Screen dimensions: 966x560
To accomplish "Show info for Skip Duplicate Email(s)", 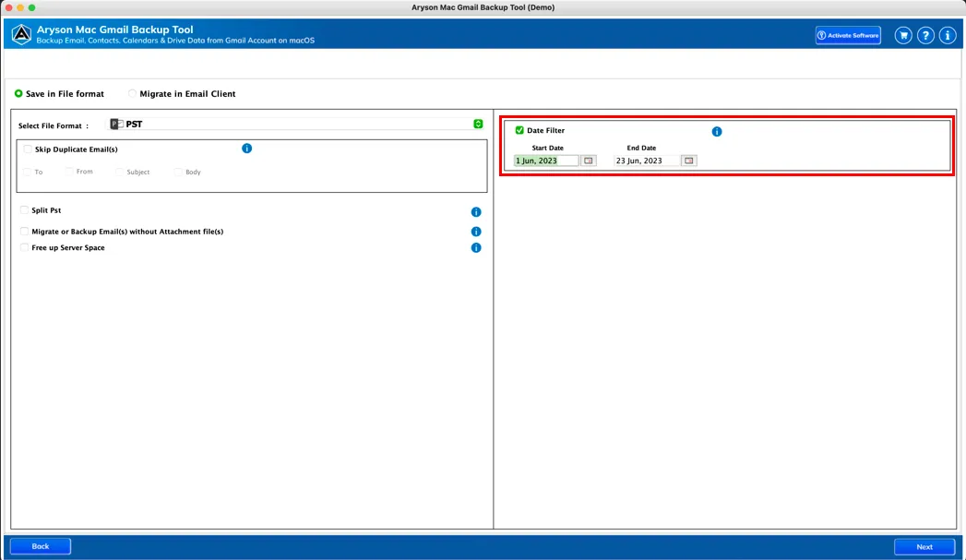I will tap(247, 149).
